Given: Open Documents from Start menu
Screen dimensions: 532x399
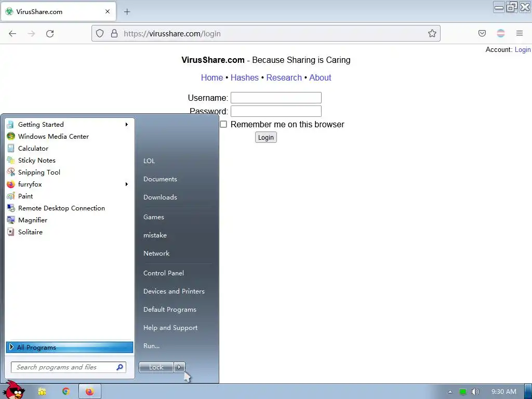Looking at the screenshot, I should point(160,179).
